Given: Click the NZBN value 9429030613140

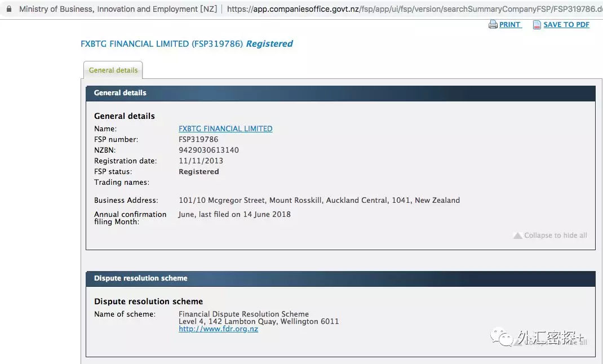Looking at the screenshot, I should coord(209,150).
